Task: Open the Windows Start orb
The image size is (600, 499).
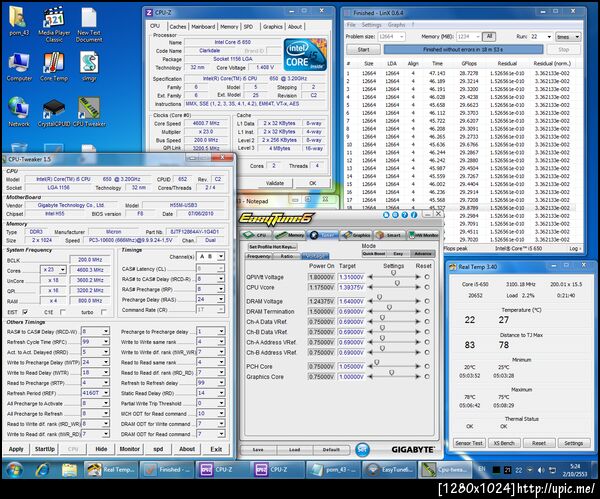Action: click(15, 470)
